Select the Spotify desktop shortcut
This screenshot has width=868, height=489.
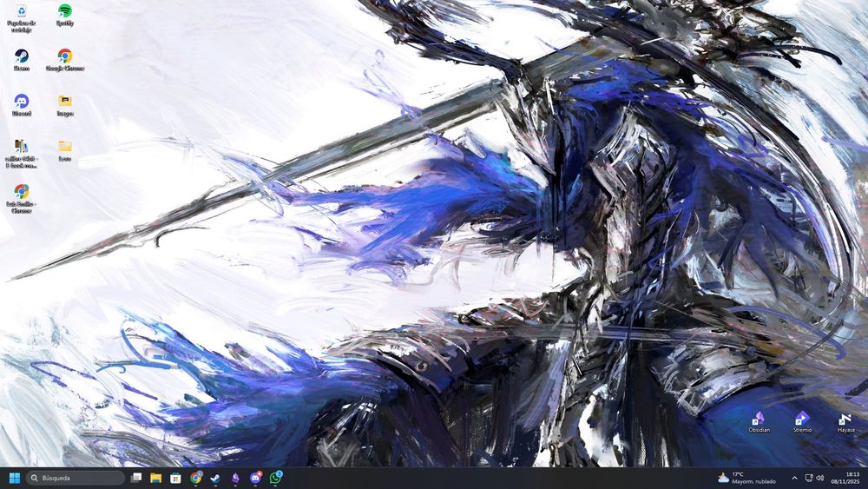coord(65,15)
